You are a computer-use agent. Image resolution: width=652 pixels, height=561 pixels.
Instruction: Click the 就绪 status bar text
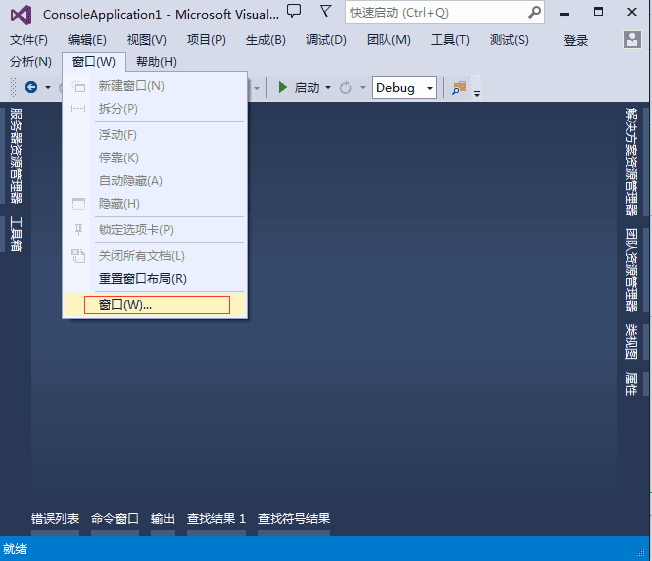[15, 549]
